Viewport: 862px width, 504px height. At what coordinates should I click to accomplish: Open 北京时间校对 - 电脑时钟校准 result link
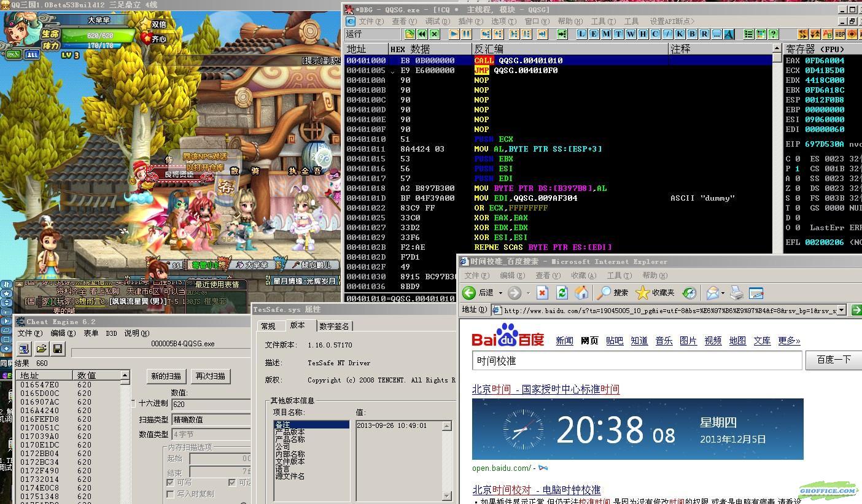click(536, 490)
